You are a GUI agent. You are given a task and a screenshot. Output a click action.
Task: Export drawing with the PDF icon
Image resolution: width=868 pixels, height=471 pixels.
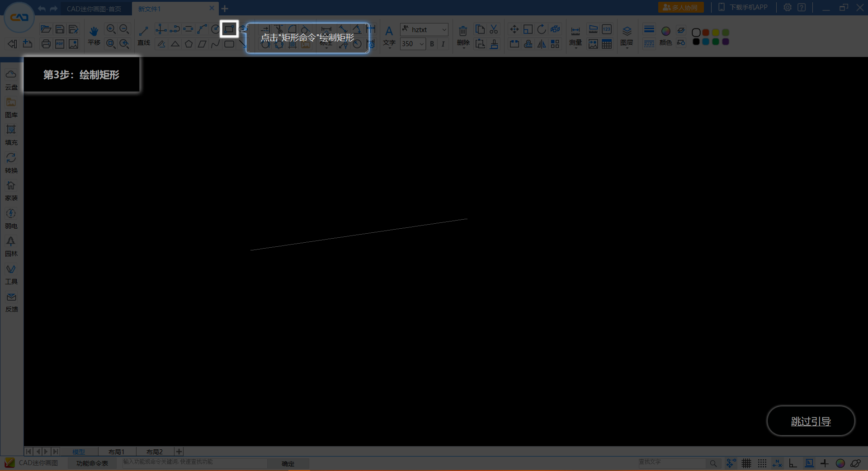click(60, 44)
